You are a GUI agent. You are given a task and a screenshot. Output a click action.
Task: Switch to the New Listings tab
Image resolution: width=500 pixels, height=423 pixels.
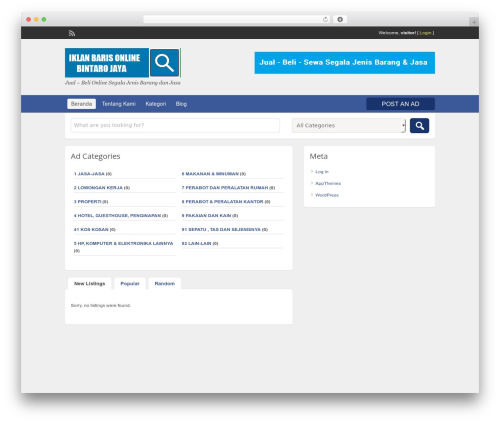coord(89,284)
